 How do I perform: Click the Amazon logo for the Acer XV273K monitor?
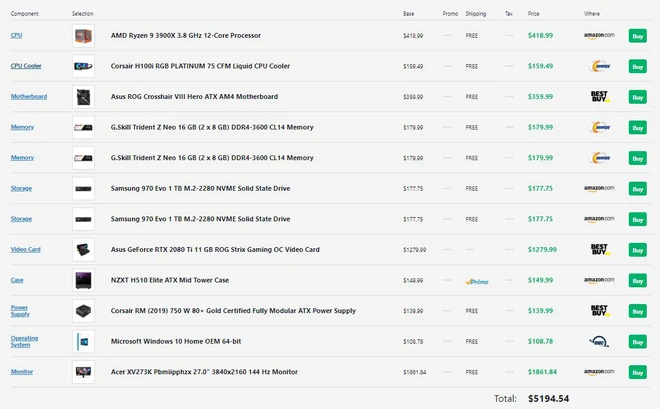pos(598,372)
